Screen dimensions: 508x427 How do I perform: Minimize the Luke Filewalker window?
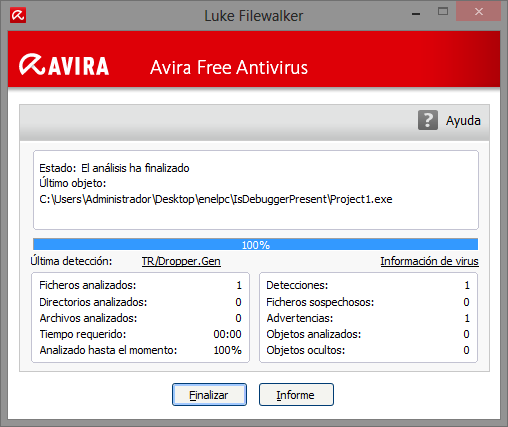416,14
